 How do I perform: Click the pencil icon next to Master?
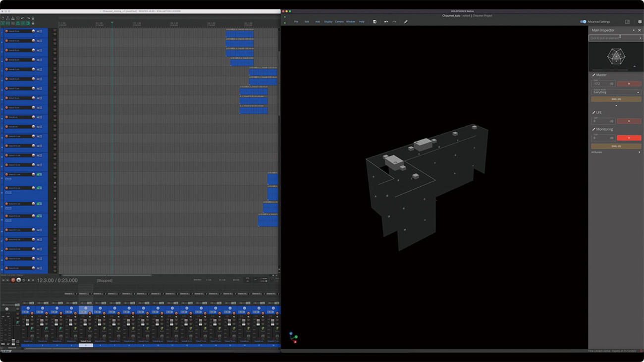594,75
